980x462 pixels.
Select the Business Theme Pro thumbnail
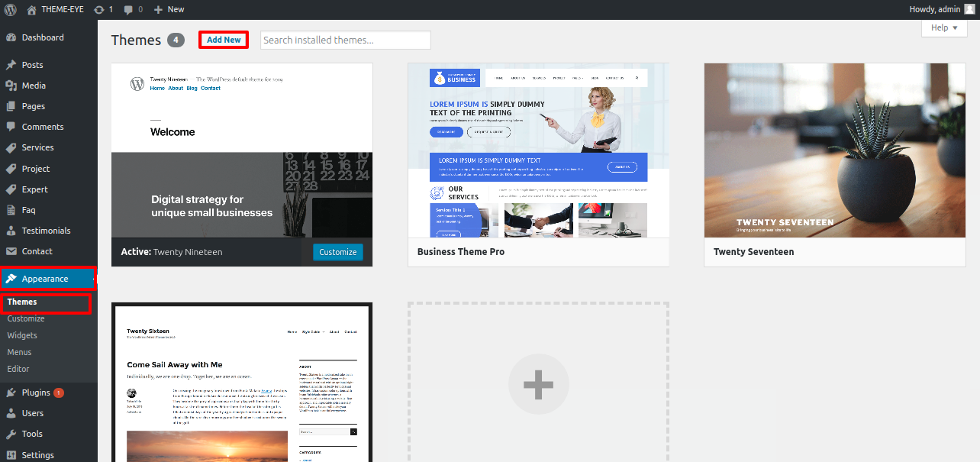tap(538, 150)
